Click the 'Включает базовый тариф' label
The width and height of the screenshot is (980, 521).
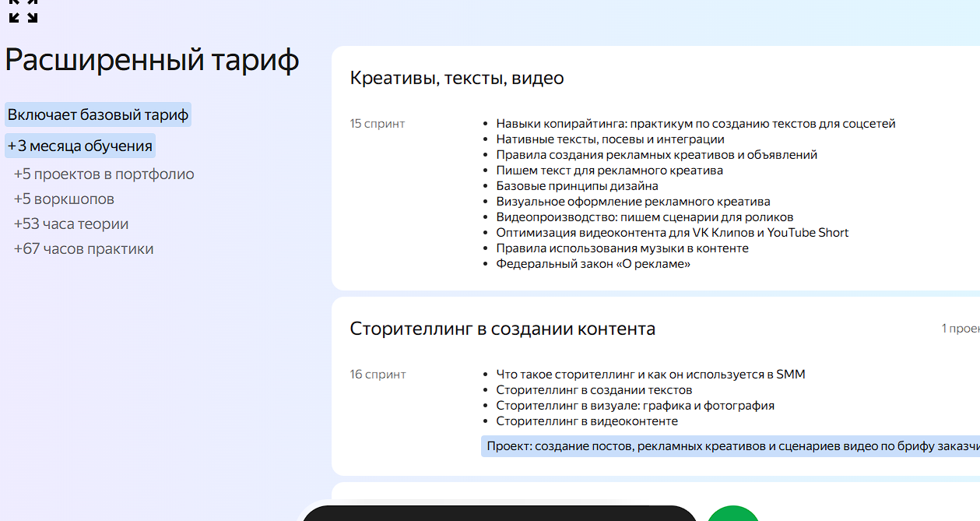(98, 115)
